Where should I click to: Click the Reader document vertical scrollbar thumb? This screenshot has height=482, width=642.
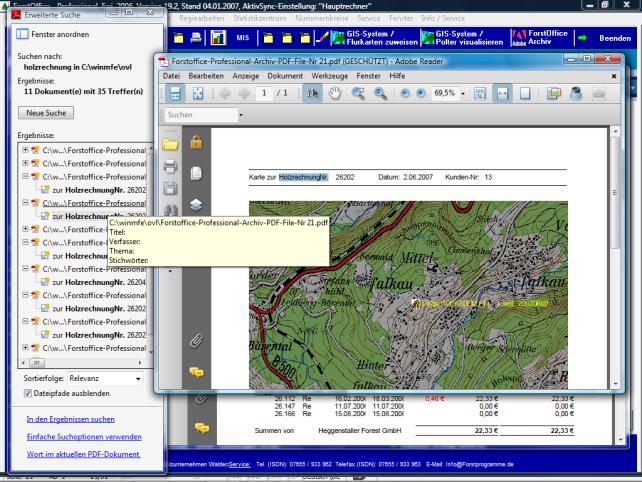pyautogui.click(x=615, y=192)
